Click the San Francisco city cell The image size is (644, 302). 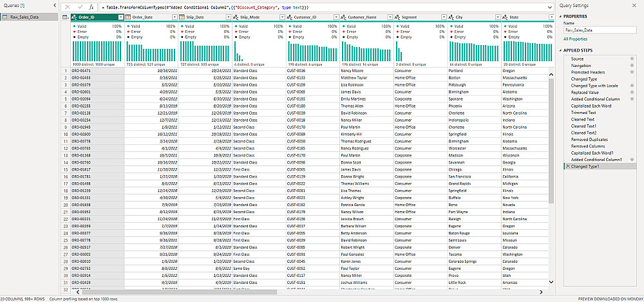[474, 176]
